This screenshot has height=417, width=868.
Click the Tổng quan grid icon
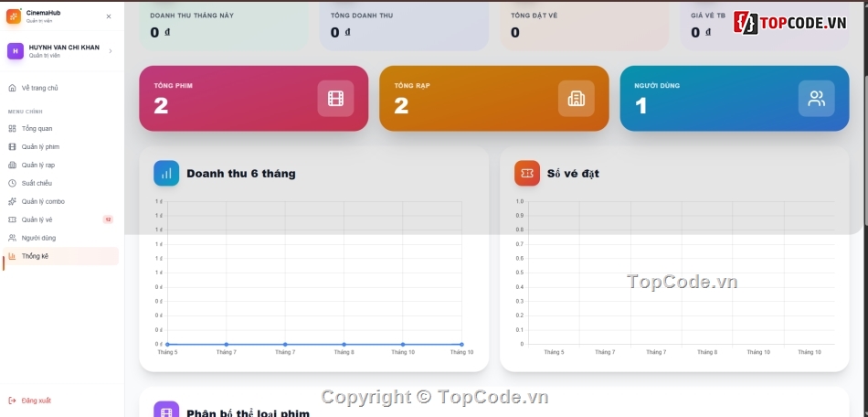[x=12, y=128]
